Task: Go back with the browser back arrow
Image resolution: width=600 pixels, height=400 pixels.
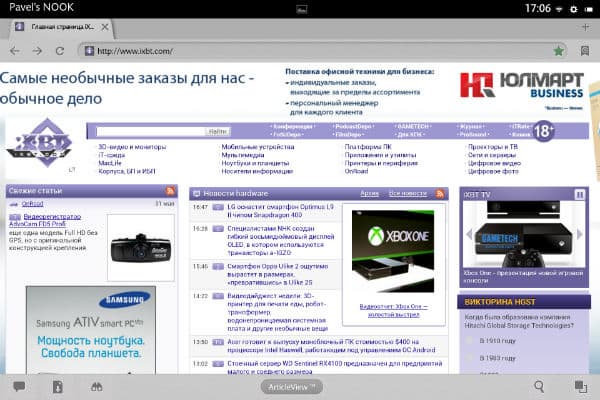Action: 15,51
